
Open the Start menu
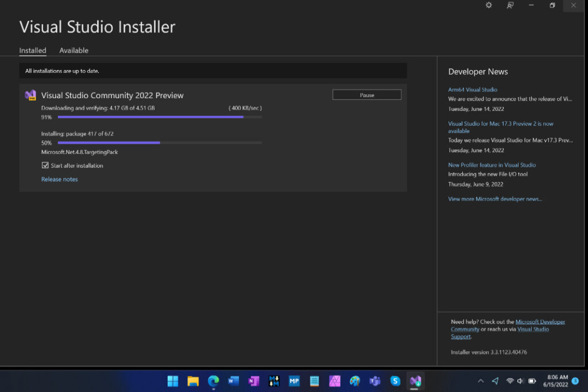click(172, 381)
